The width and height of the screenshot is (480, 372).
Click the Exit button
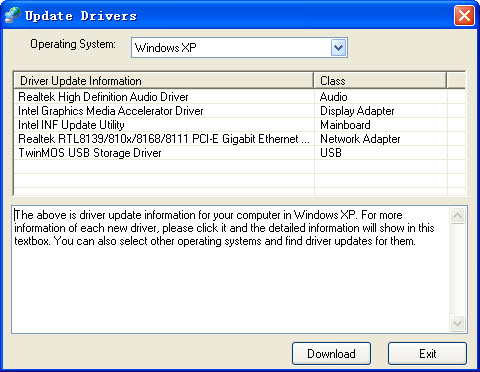[x=427, y=353]
